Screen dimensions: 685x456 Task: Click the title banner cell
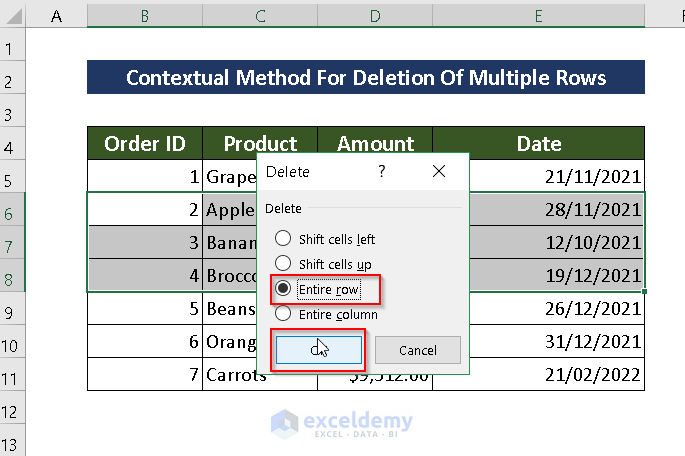pyautogui.click(x=366, y=78)
